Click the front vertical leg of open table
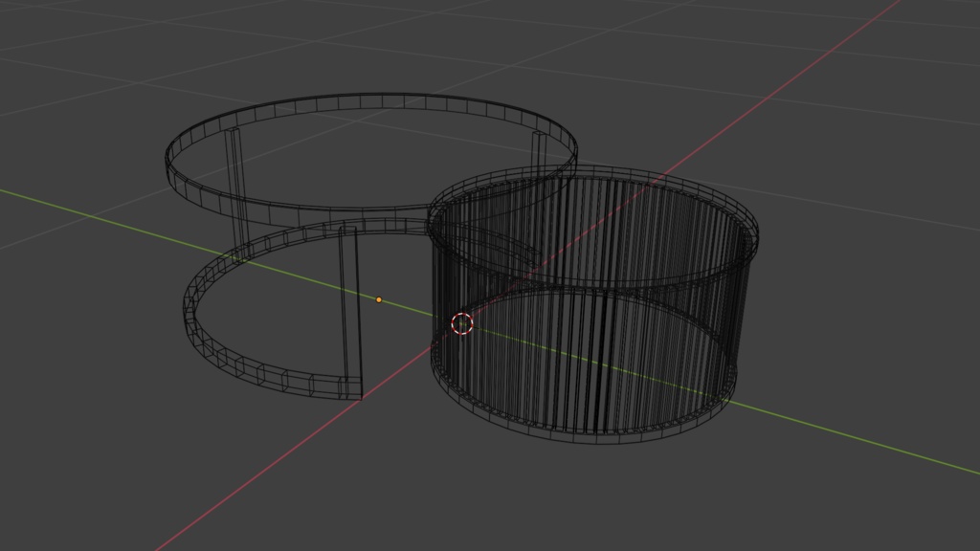The image size is (980, 551). coord(350,313)
